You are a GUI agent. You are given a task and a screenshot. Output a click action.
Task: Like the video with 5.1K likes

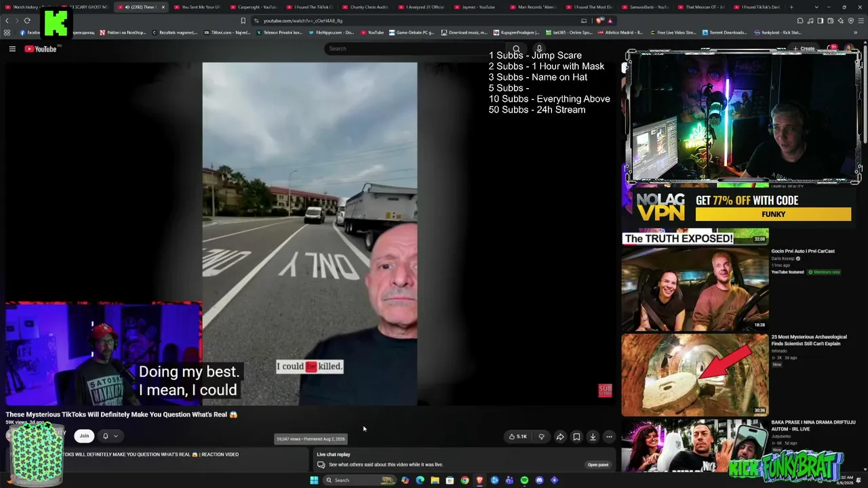[x=518, y=436]
